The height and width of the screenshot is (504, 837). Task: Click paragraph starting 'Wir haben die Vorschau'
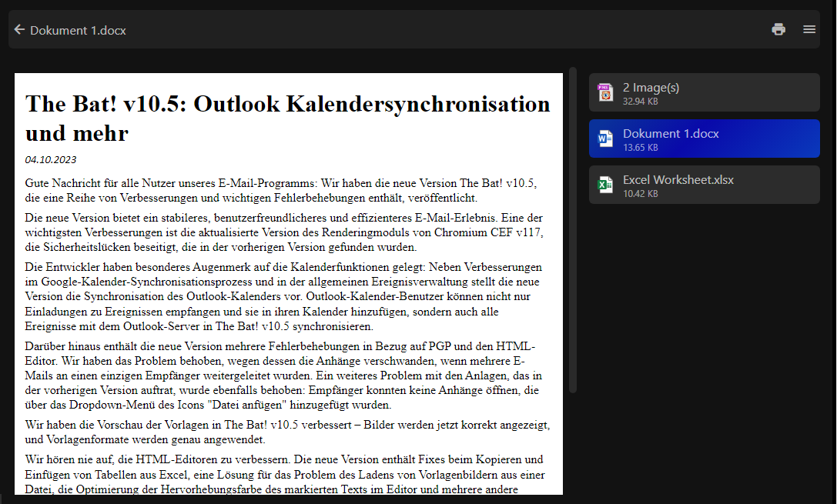pyautogui.click(x=287, y=432)
